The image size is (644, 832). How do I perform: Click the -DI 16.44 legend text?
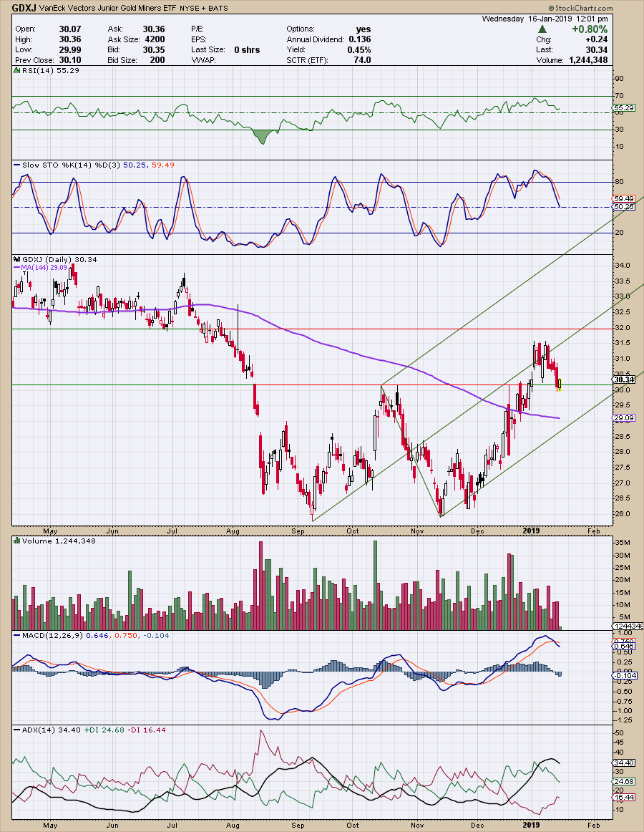pyautogui.click(x=147, y=730)
